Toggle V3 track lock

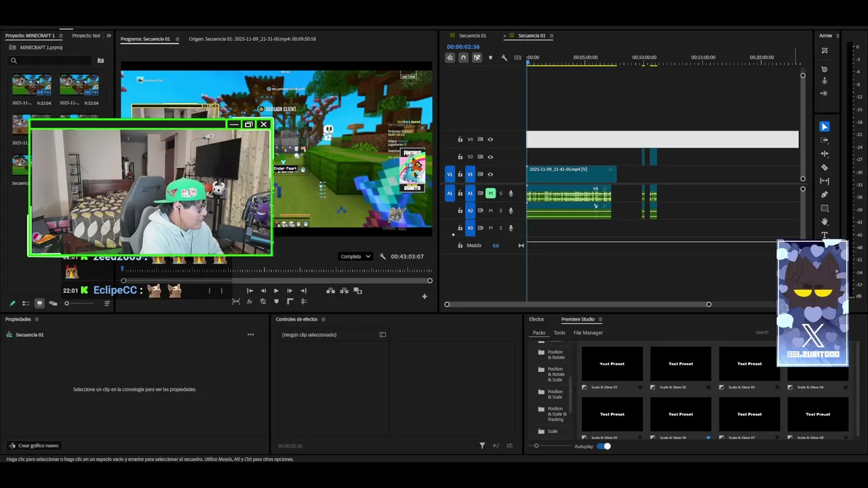460,140
